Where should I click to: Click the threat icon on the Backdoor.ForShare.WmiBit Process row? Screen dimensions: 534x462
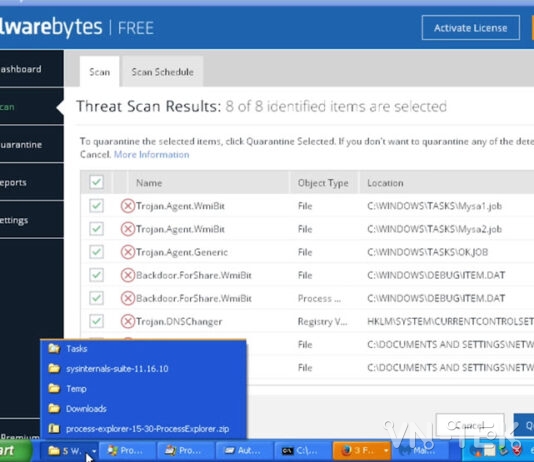click(128, 298)
